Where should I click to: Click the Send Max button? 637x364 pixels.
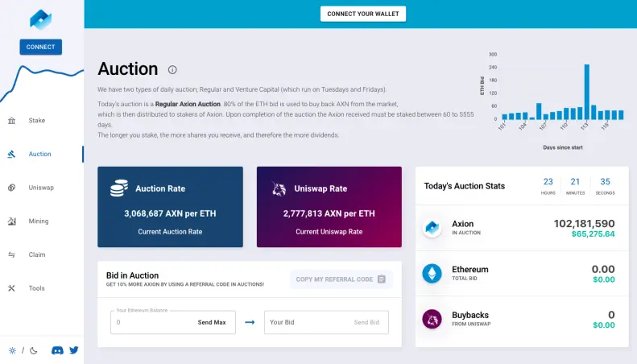coord(212,322)
